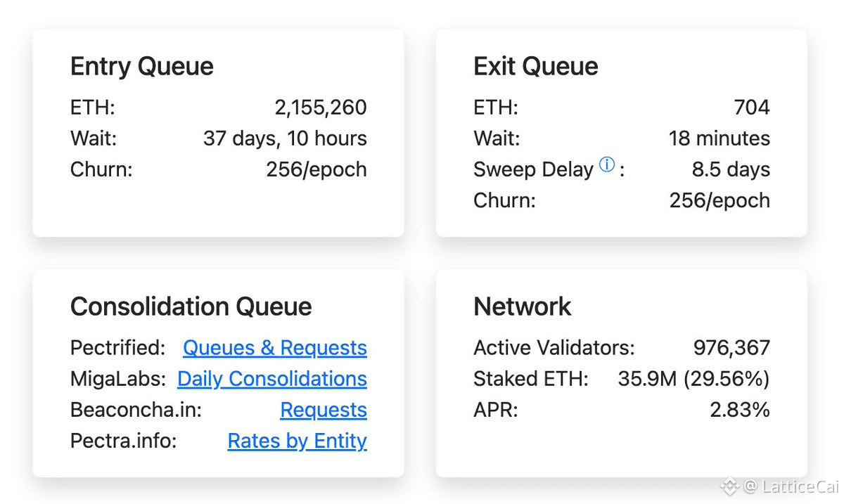Viewport: 844px width, 504px height.
Task: Click the Exit Queue ETH value 704
Action: coord(752,108)
